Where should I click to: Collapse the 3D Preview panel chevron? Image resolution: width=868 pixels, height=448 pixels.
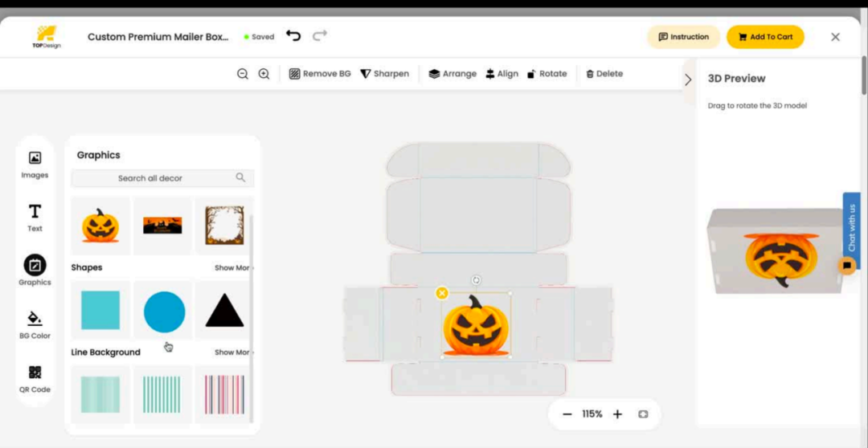pos(688,79)
